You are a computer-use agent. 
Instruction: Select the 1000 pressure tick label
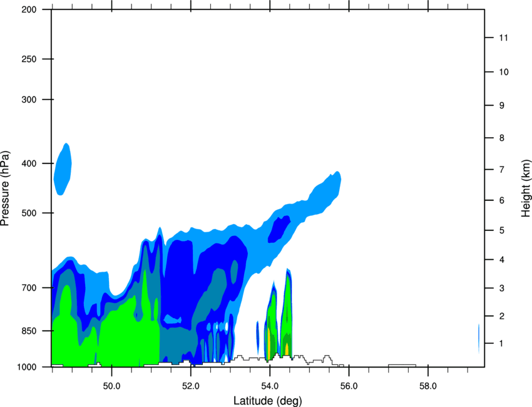tap(27, 366)
